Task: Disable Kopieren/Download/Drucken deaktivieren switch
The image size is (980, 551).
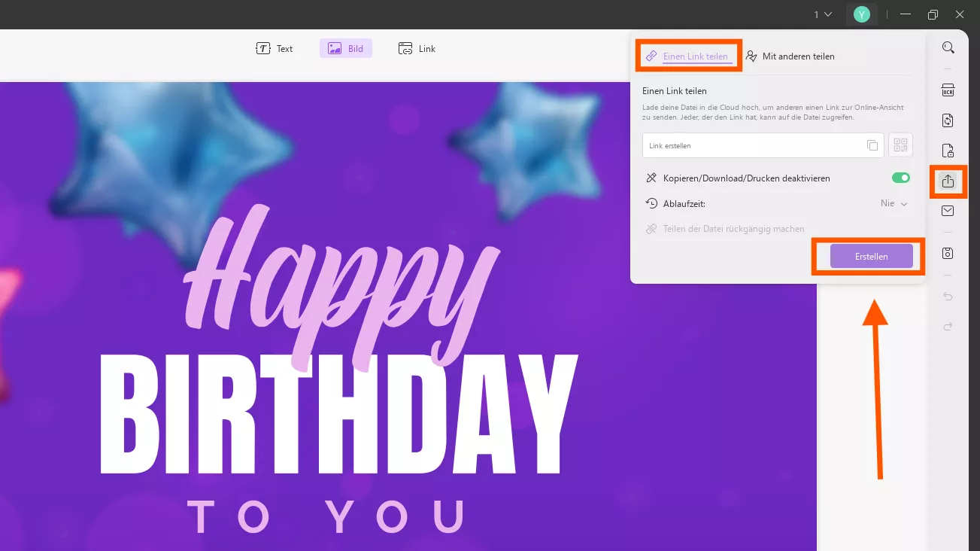Action: [900, 178]
